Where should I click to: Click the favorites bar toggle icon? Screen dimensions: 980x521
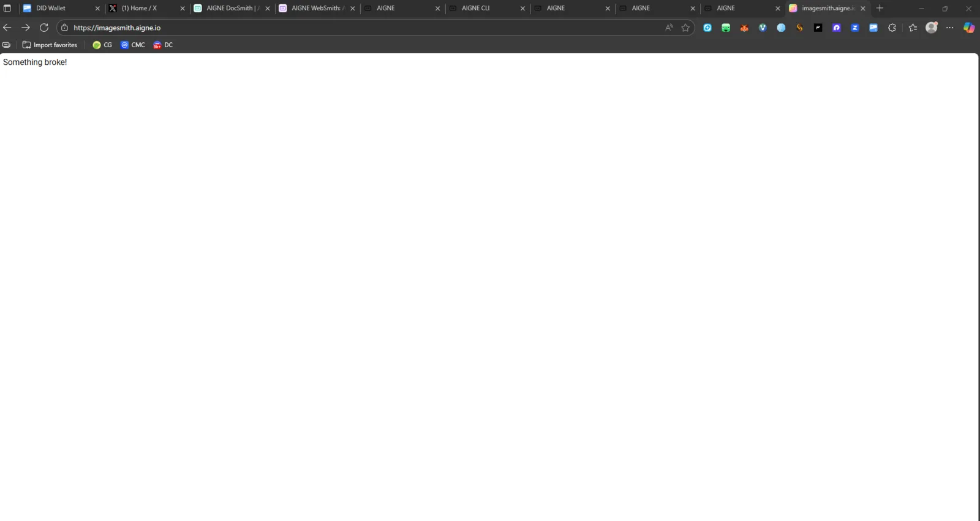[6, 45]
